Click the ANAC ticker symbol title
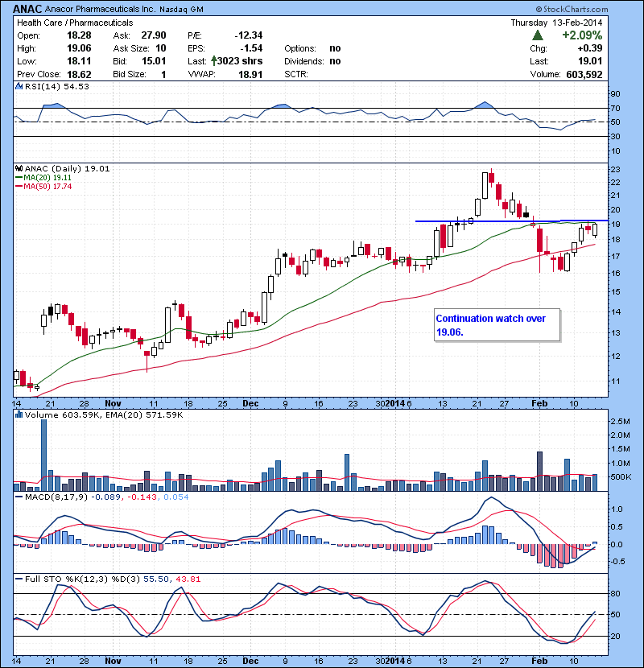644x668 pixels. coord(27,9)
